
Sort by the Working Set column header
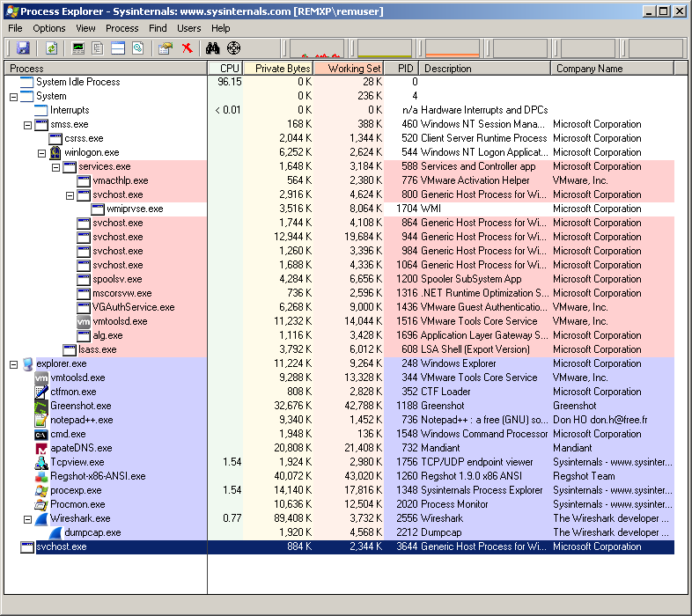point(349,69)
